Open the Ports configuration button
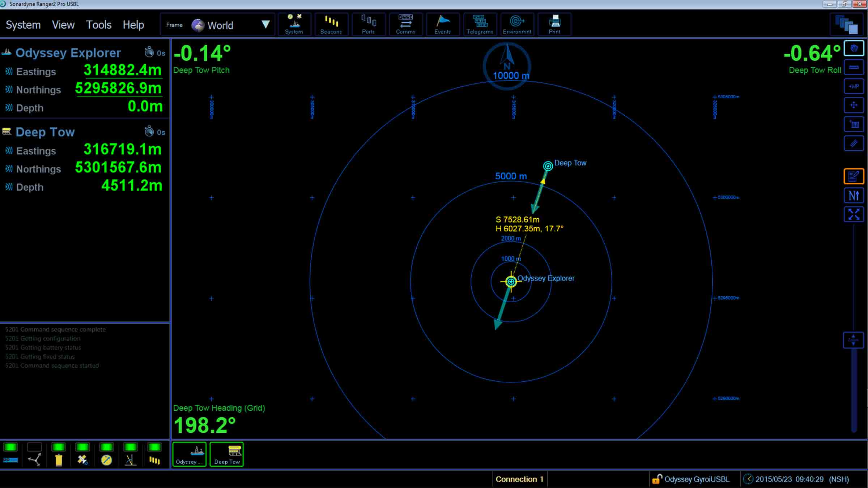 (x=368, y=25)
